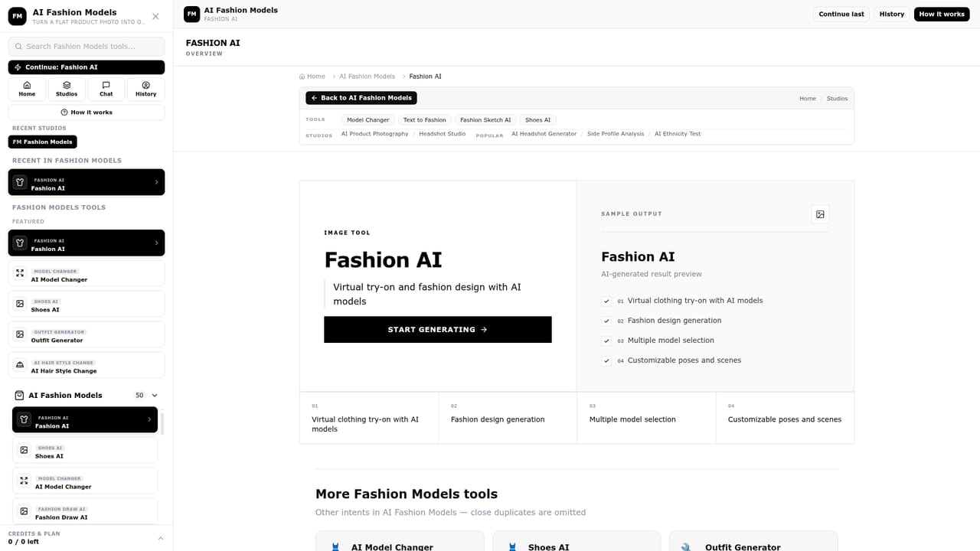Open the Shoes AI tool chip
Viewport: 980px width, 551px height.
click(x=537, y=119)
